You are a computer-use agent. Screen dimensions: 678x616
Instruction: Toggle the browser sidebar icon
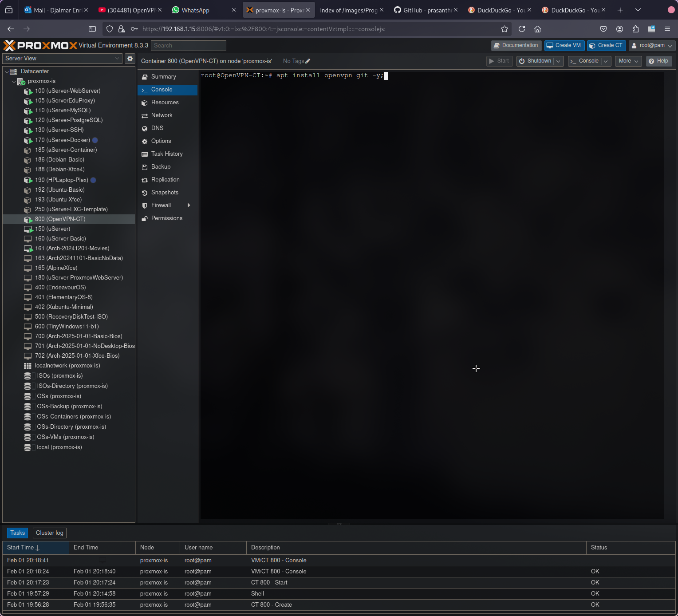coord(92,29)
